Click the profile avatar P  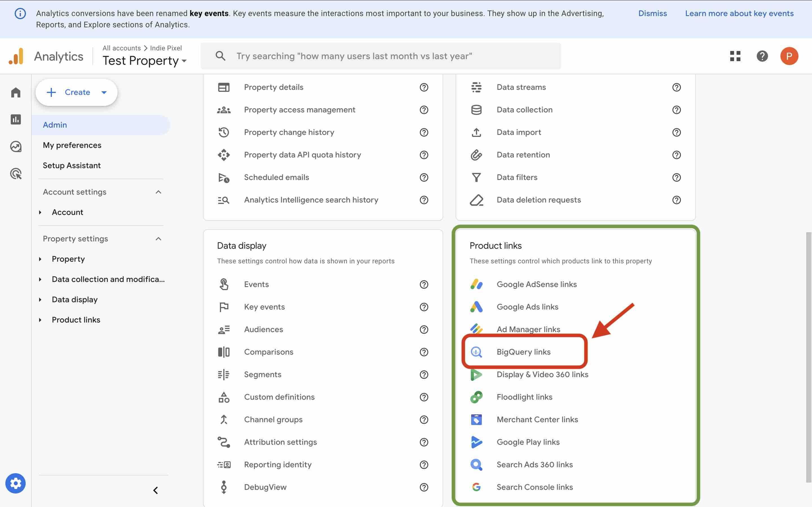pos(789,56)
